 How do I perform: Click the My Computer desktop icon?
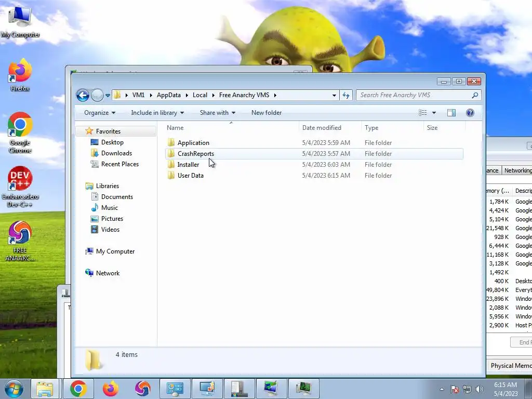(20, 21)
